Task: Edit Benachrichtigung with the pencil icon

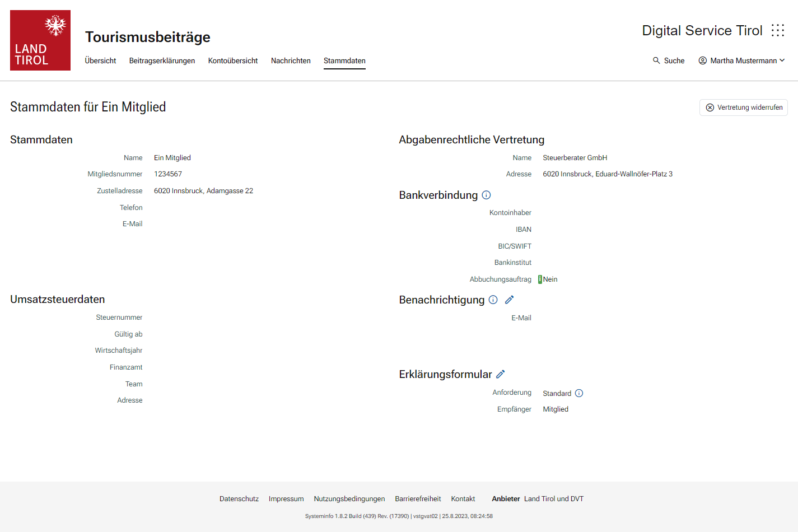Action: pyautogui.click(x=509, y=300)
